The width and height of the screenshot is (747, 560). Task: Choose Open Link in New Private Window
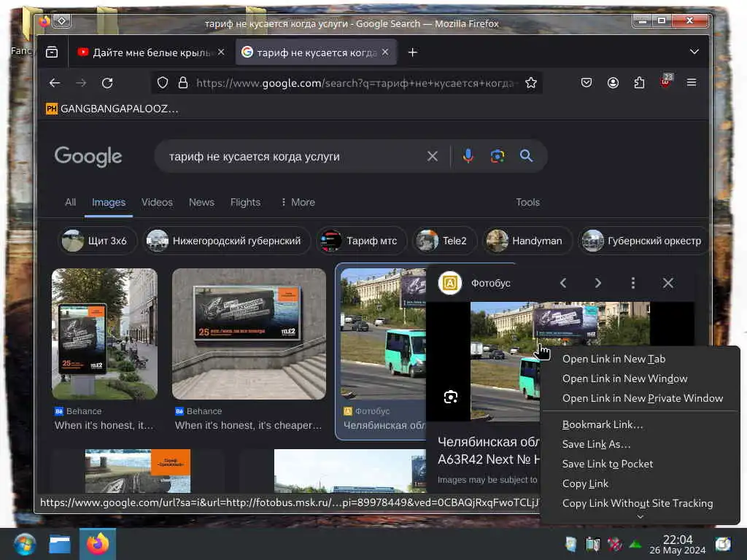pyautogui.click(x=640, y=398)
